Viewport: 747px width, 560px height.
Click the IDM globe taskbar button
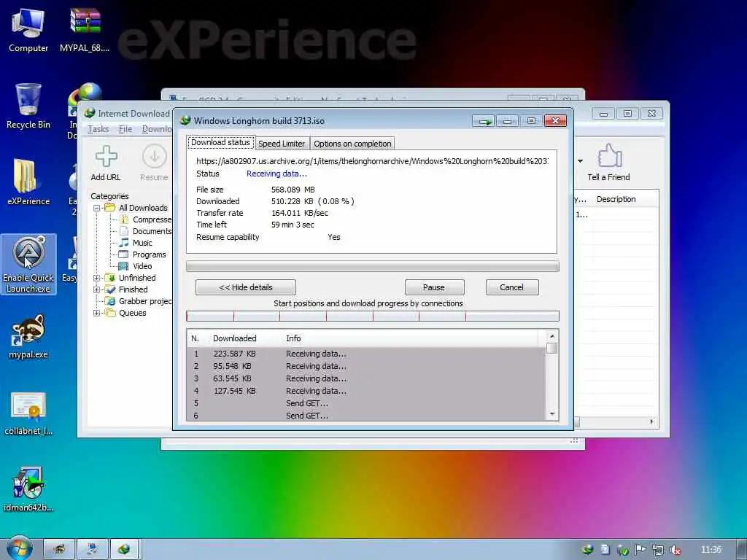[124, 549]
